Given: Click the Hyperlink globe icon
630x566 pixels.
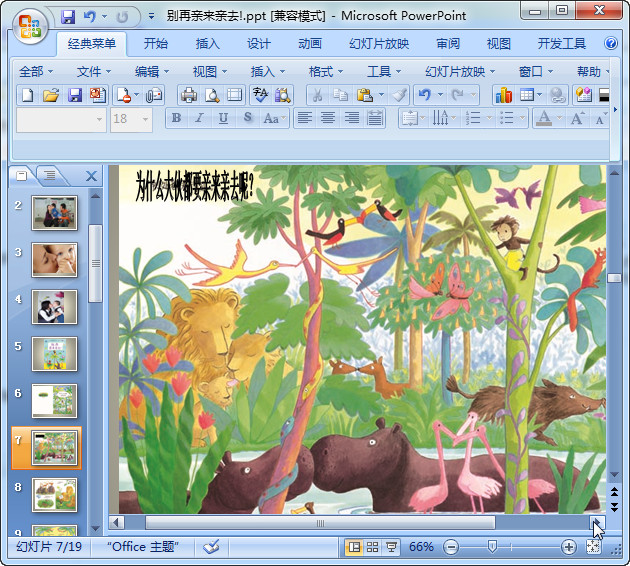Looking at the screenshot, I should pos(558,96).
